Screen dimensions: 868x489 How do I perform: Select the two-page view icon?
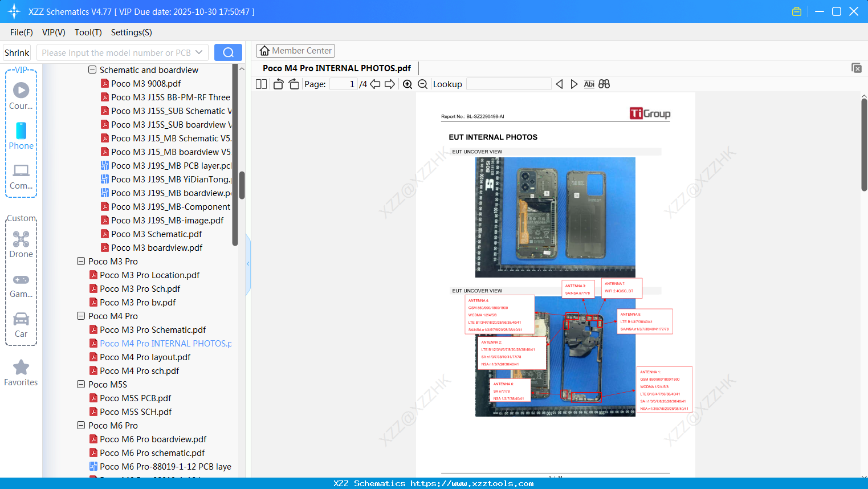[260, 84]
